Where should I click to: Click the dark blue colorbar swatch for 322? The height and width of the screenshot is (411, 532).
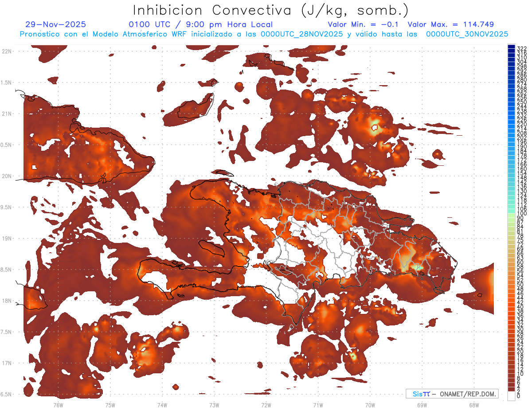coord(511,47)
